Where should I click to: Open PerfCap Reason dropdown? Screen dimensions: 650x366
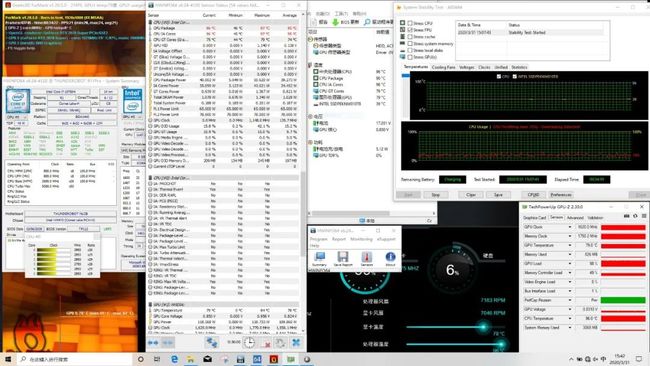tap(570, 300)
